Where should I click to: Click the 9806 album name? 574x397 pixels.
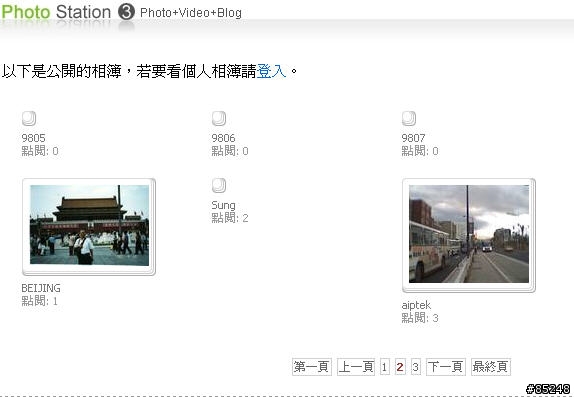[x=223, y=138]
